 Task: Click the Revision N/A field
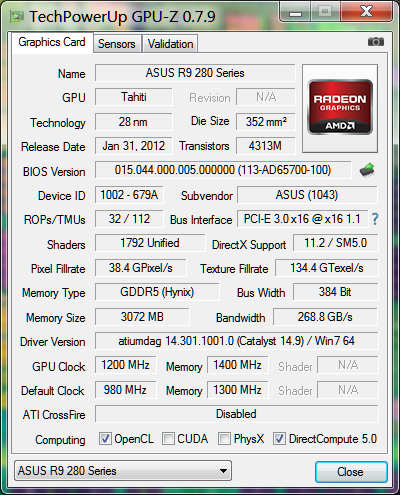266,97
